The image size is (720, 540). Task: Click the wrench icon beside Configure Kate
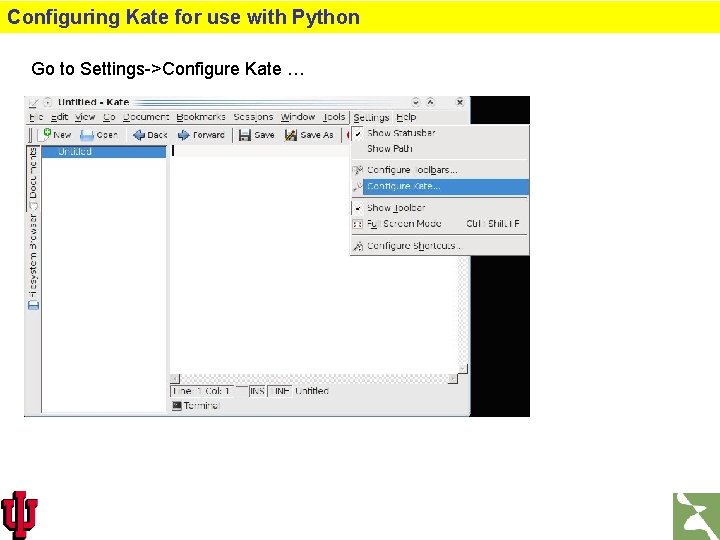click(357, 186)
